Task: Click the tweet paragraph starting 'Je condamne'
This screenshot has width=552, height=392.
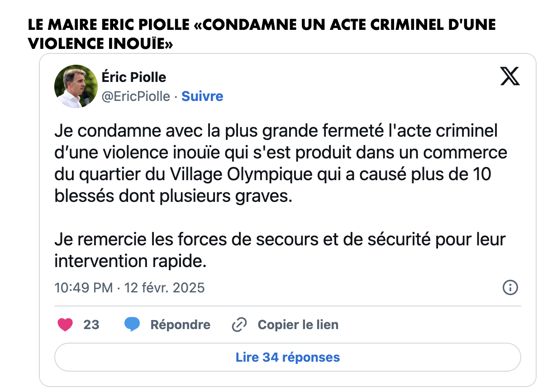Action: tap(281, 163)
